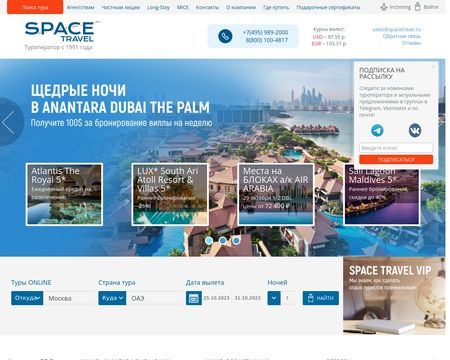Select the second carousel dot
This screenshot has width=450, height=360.
pyautogui.click(x=223, y=240)
